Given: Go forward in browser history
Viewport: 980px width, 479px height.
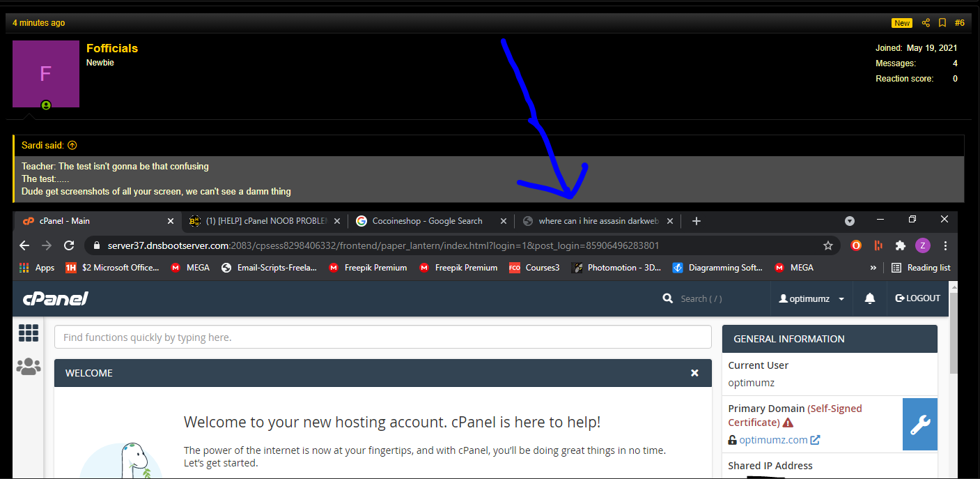Looking at the screenshot, I should pyautogui.click(x=47, y=245).
